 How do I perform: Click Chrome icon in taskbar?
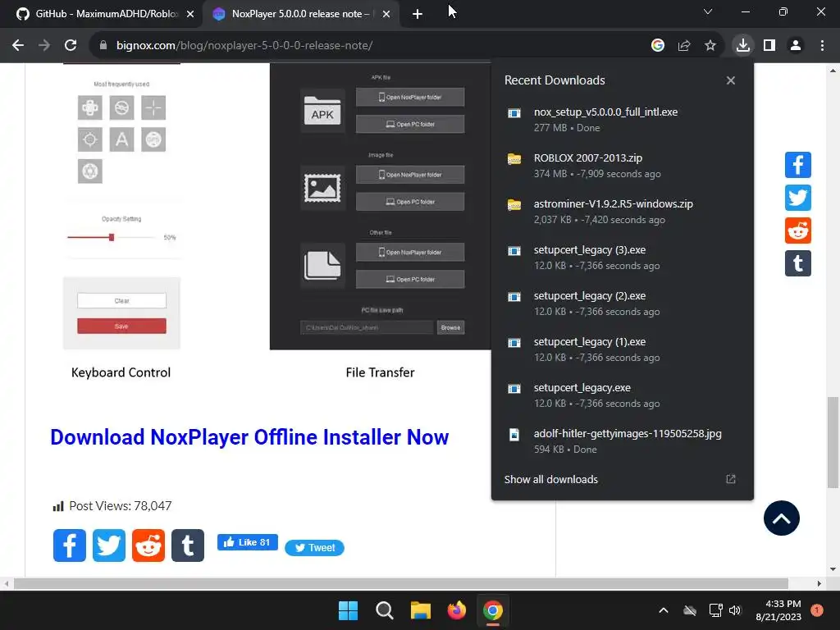click(493, 610)
